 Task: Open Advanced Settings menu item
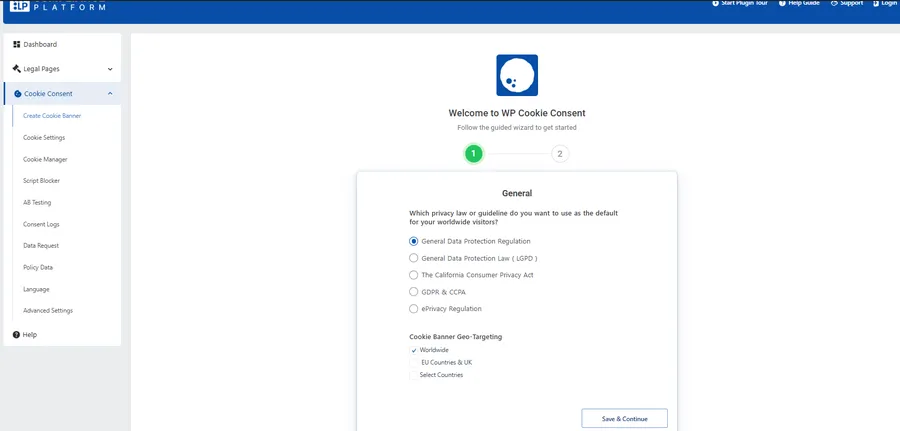pyautogui.click(x=48, y=310)
